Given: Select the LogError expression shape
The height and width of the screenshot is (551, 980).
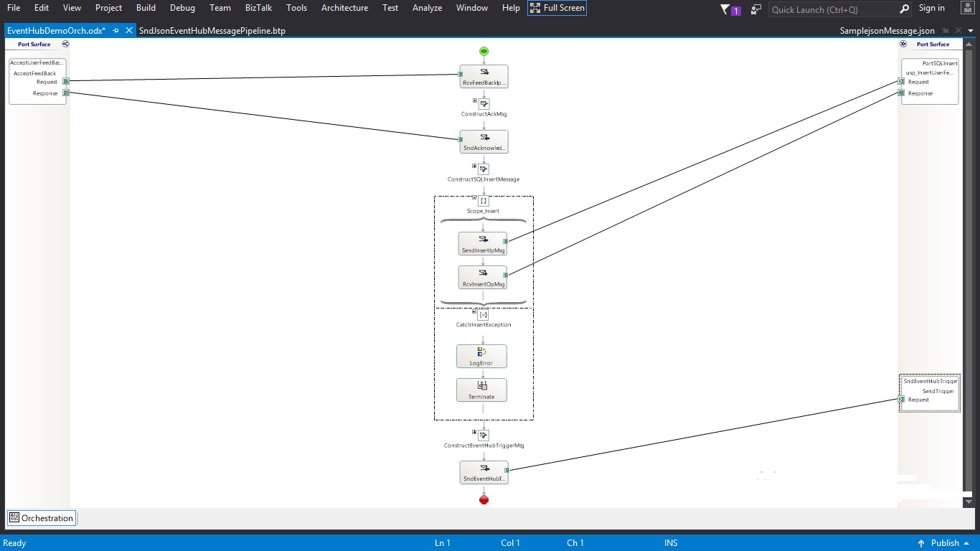Looking at the screenshot, I should 481,356.
